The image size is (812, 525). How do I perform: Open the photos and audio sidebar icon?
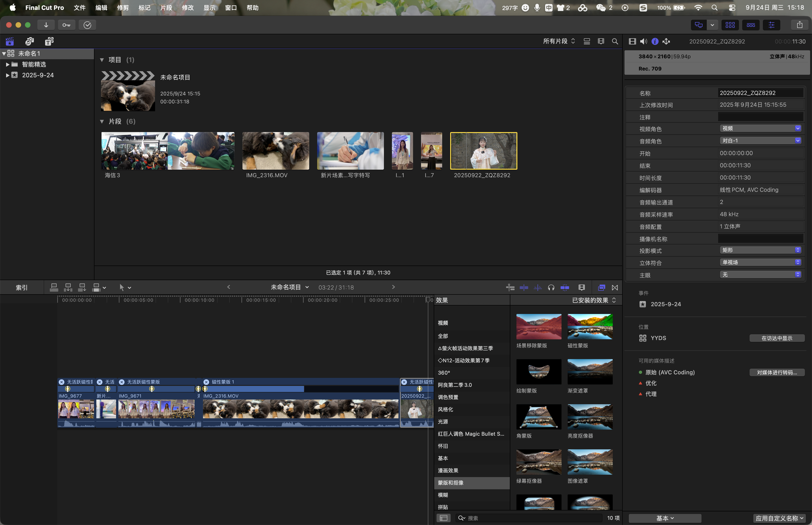click(x=30, y=41)
